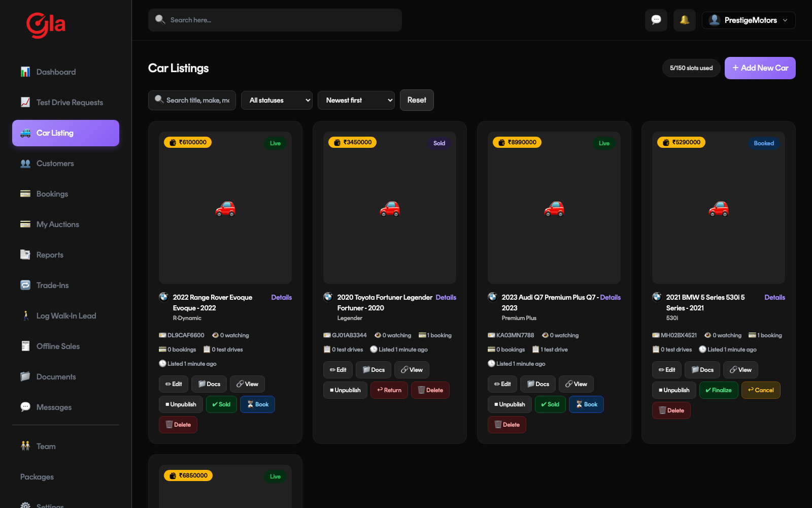Delete the Toyota Fortuner listing
The width and height of the screenshot is (812, 508).
[x=430, y=390]
